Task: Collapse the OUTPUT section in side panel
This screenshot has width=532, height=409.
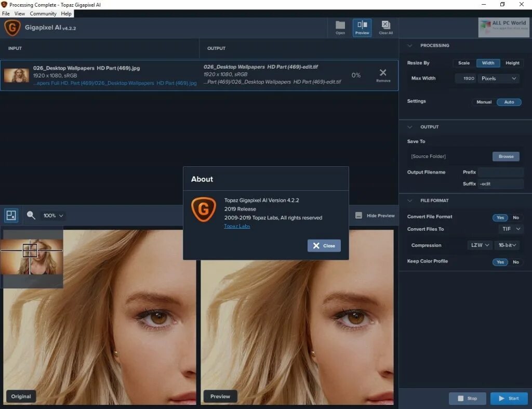Action: (410, 127)
